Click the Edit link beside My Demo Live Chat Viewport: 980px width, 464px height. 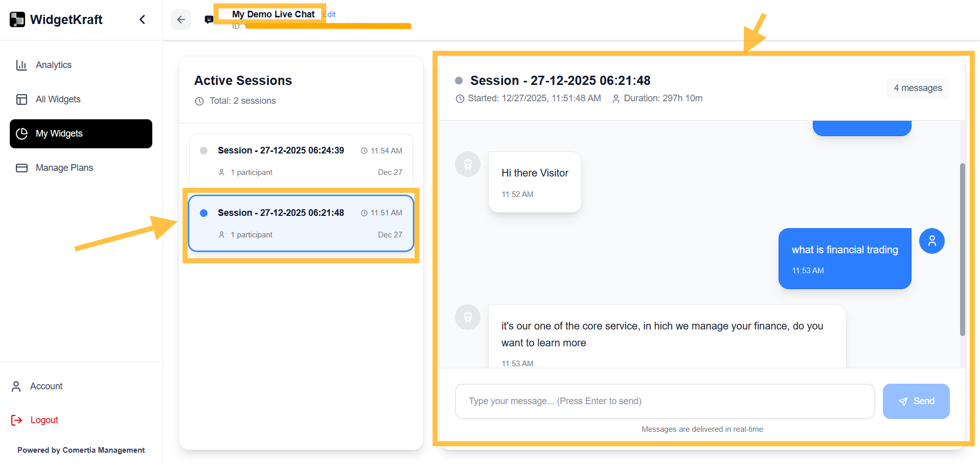[329, 14]
